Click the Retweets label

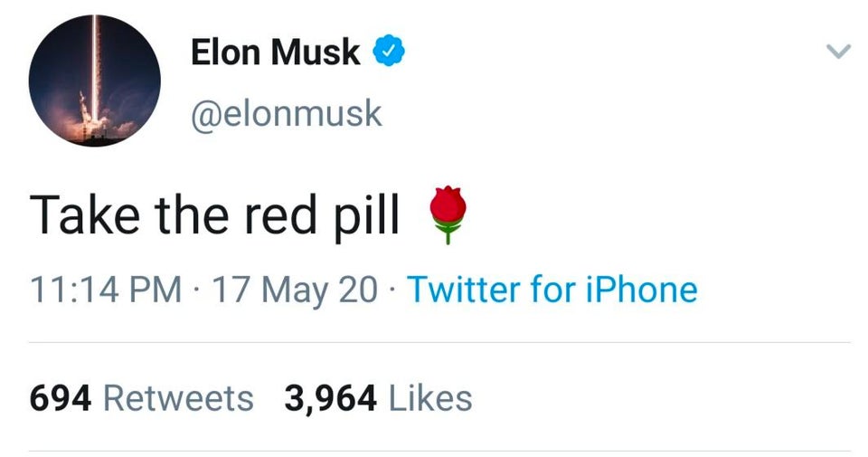[x=179, y=398]
